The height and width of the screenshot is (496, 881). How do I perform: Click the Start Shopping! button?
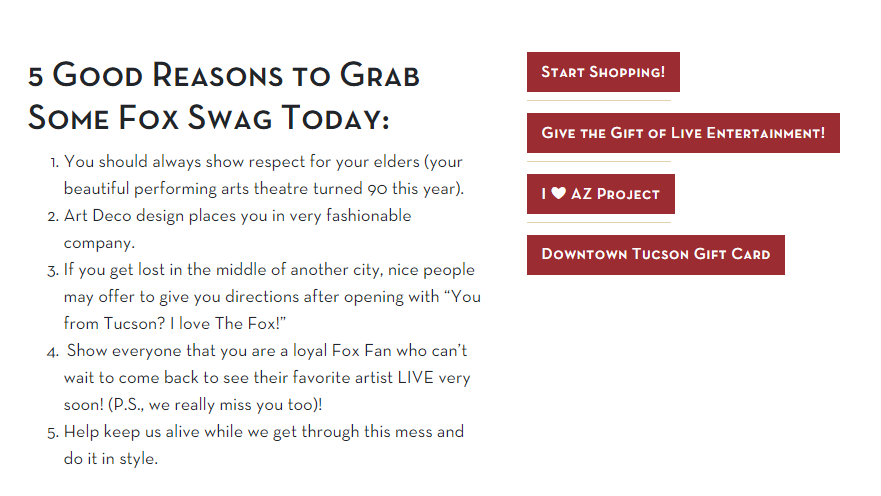[603, 72]
